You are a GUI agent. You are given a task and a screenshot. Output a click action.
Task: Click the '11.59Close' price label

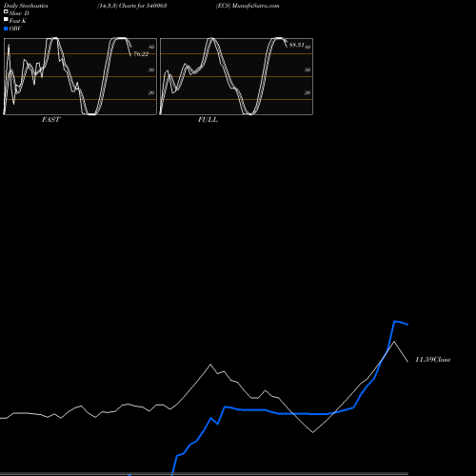coord(433,360)
